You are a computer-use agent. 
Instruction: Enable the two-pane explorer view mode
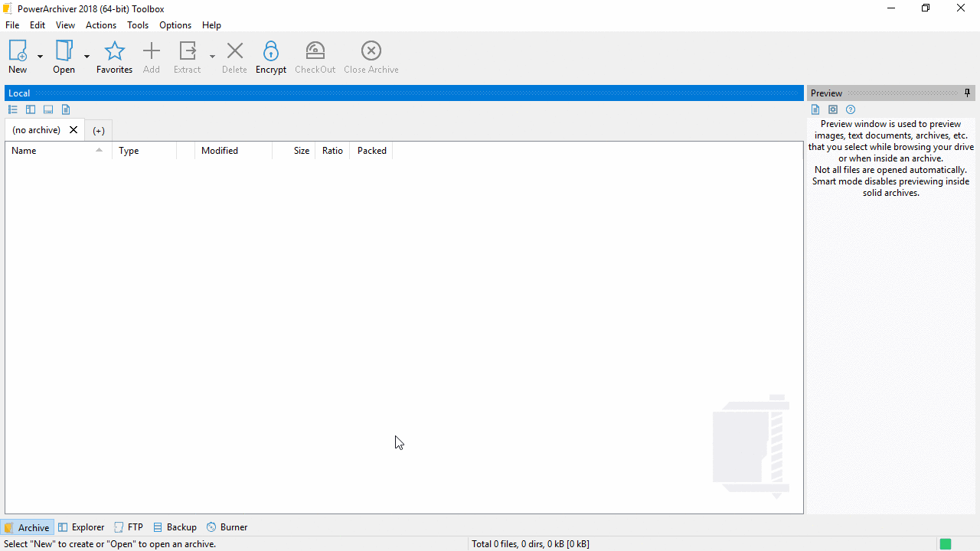(x=30, y=109)
